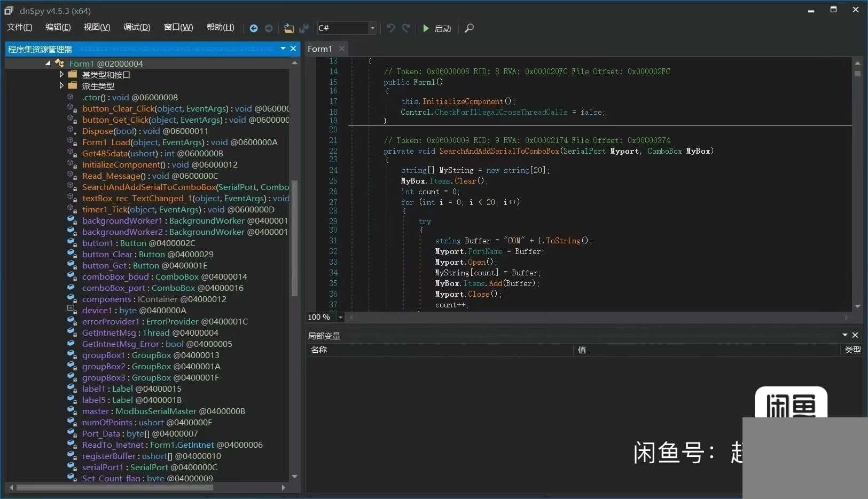This screenshot has height=499, width=868.
Task: Undo the last edit
Action: pyautogui.click(x=391, y=28)
